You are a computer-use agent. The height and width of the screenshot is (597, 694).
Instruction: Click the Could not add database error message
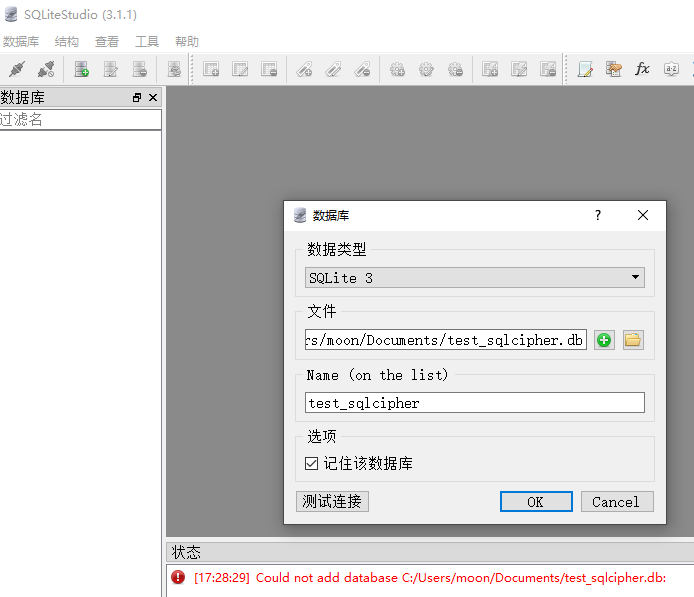(x=430, y=578)
